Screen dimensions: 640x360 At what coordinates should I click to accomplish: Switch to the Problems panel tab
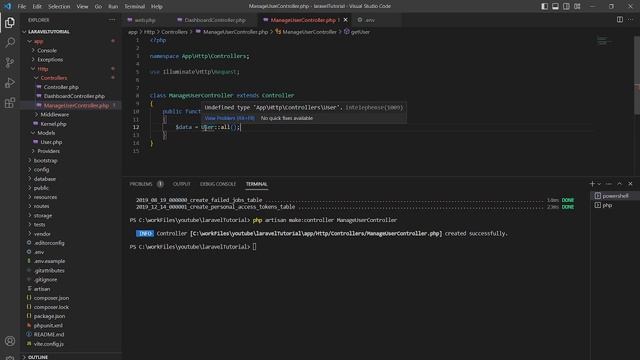click(141, 184)
